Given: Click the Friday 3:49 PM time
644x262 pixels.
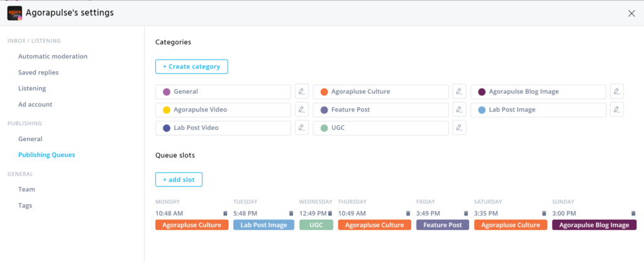Looking at the screenshot, I should [428, 214].
